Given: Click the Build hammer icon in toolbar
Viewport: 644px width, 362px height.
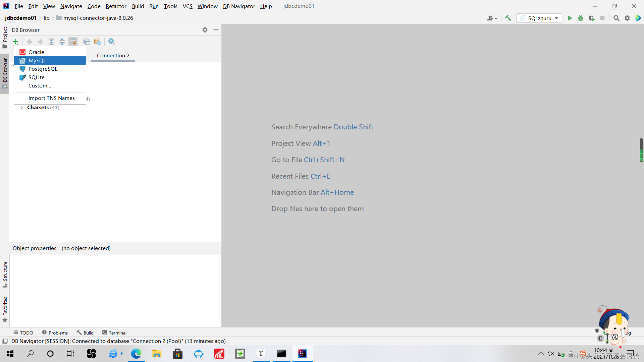Looking at the screenshot, I should [x=508, y=18].
